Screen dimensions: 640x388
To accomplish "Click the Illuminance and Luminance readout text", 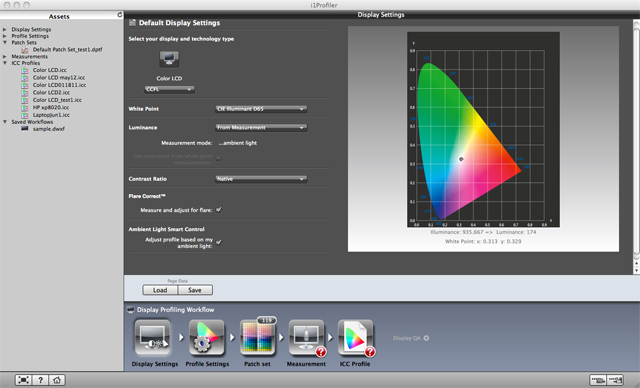I will (x=483, y=232).
